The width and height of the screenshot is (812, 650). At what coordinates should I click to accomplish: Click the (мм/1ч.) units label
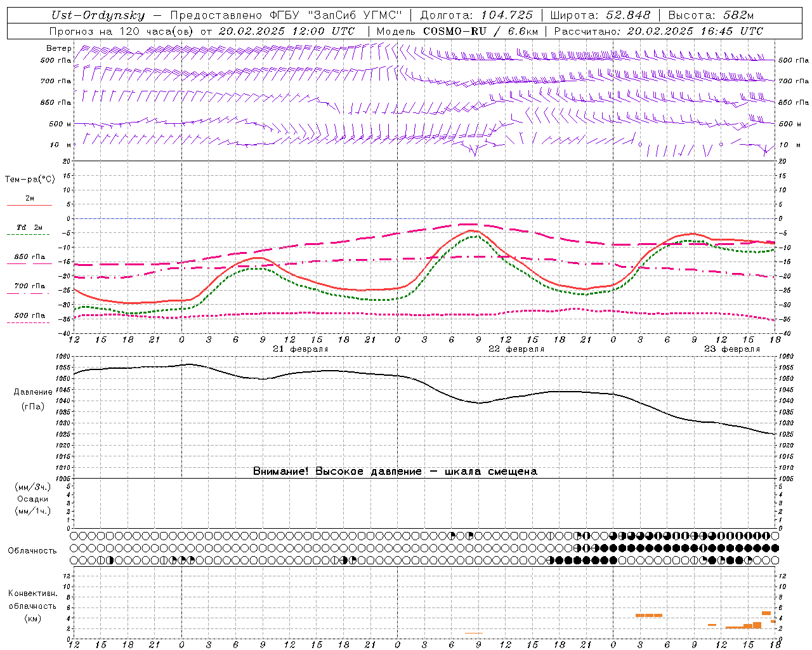[x=32, y=511]
